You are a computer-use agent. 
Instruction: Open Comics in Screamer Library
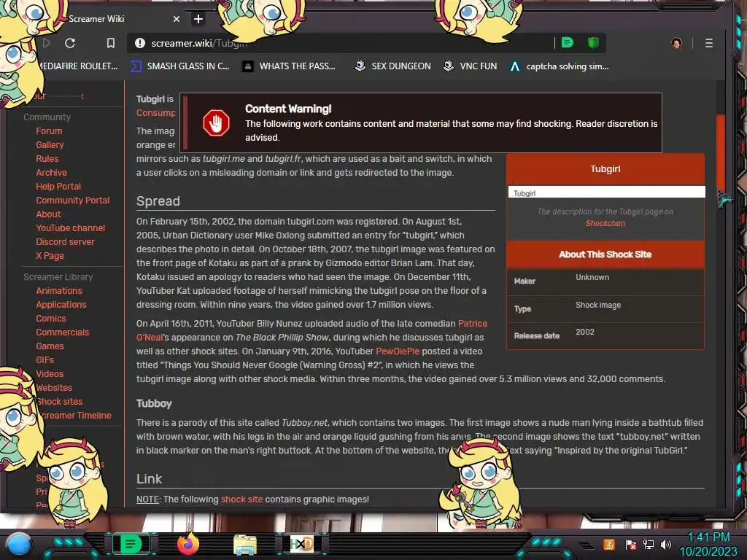click(x=51, y=318)
